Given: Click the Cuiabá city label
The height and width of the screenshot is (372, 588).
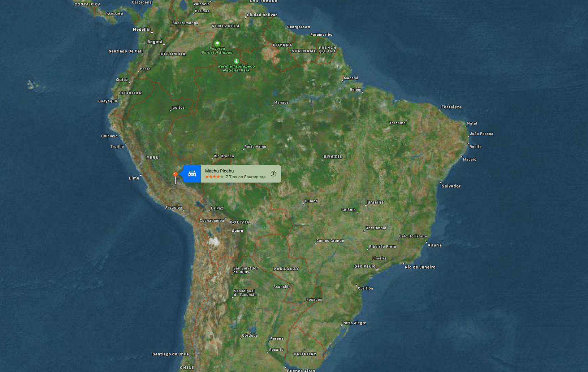Looking at the screenshot, I should point(311,201).
